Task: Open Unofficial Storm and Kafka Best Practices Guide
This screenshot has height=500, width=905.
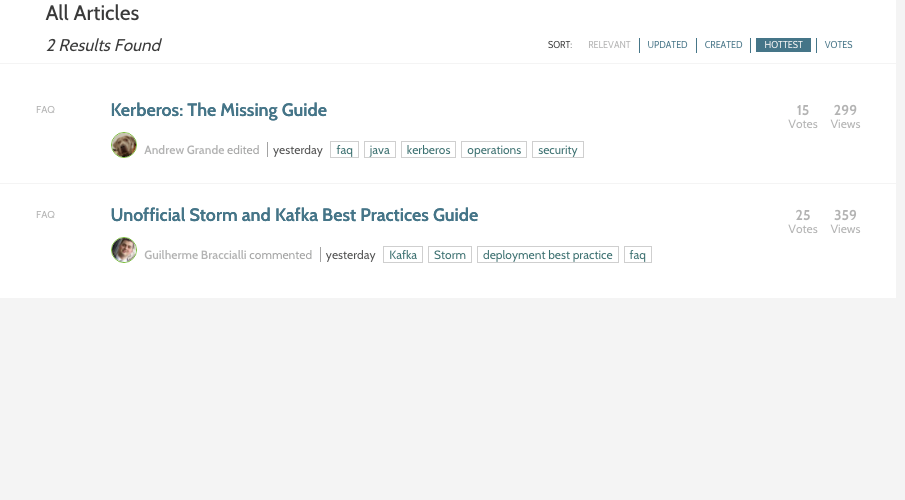Action: [294, 215]
